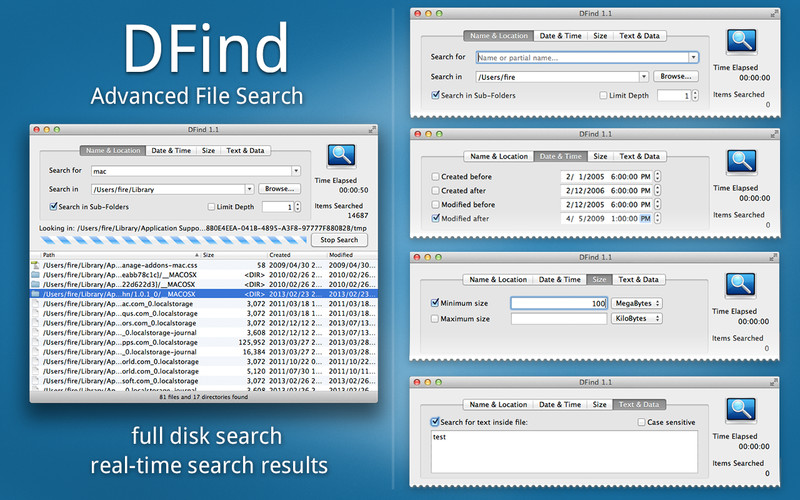Click the document icon of the ac.com_0.localstorage row
The height and width of the screenshot is (500, 800).
click(35, 304)
